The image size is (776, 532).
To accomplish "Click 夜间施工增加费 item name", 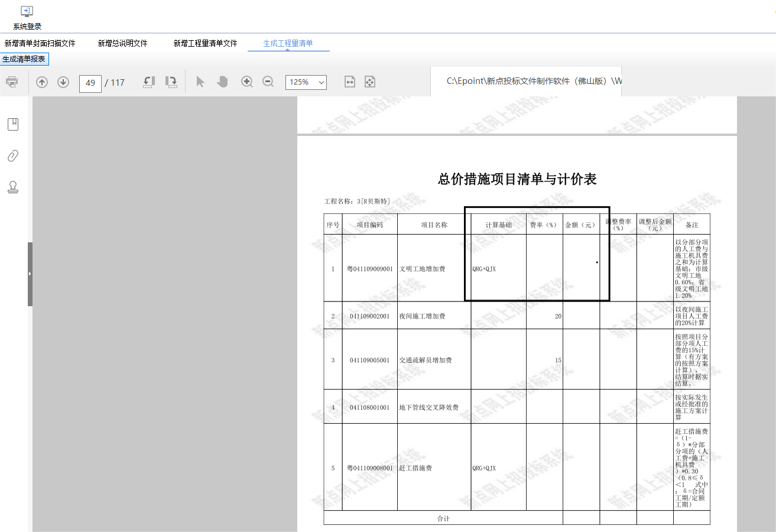I will [x=423, y=316].
